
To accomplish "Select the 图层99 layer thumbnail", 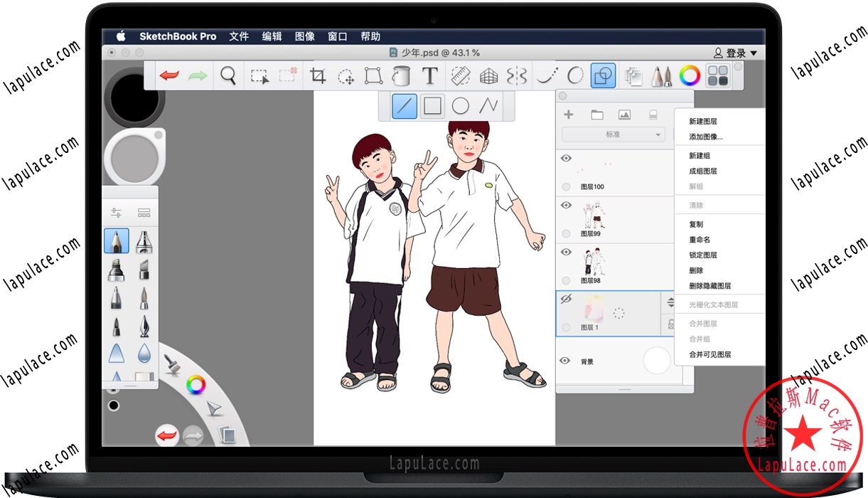I will coord(593,214).
